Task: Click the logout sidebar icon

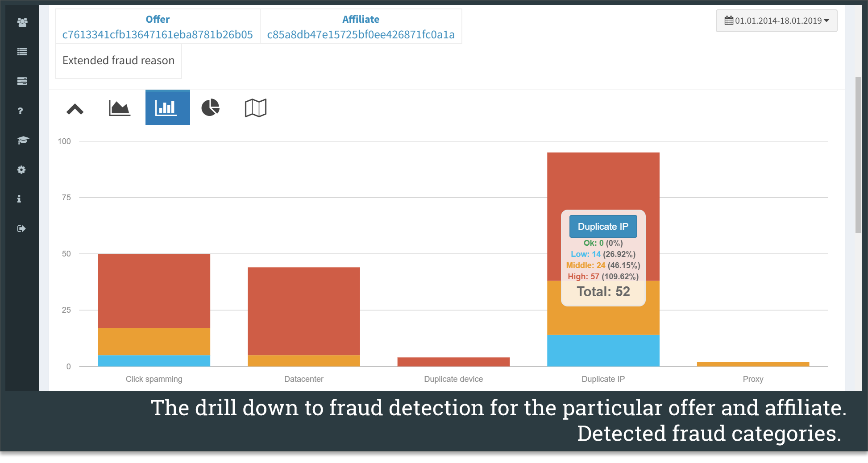Action: click(21, 229)
